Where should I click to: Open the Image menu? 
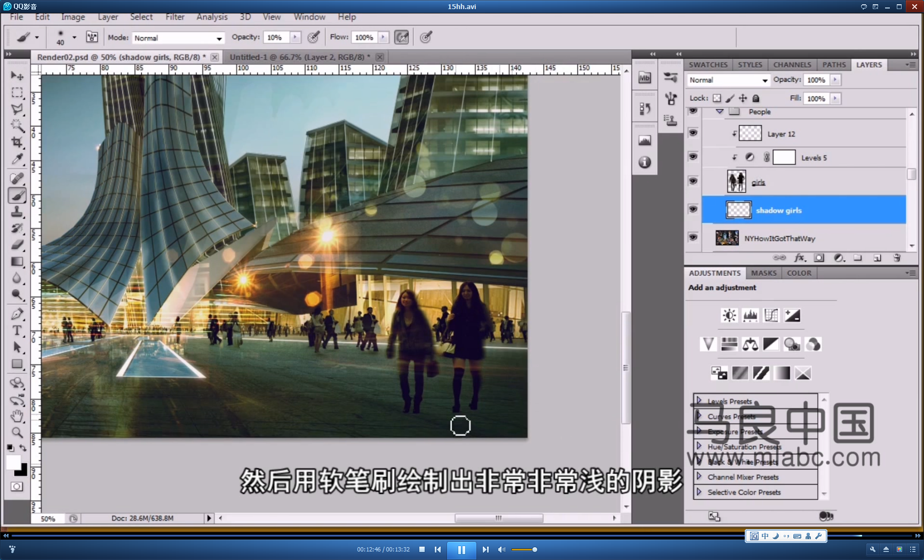(x=73, y=17)
